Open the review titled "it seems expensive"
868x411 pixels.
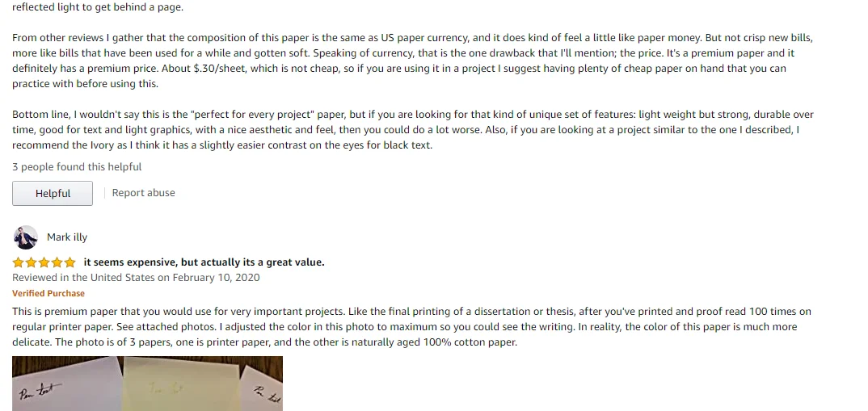pyautogui.click(x=204, y=262)
